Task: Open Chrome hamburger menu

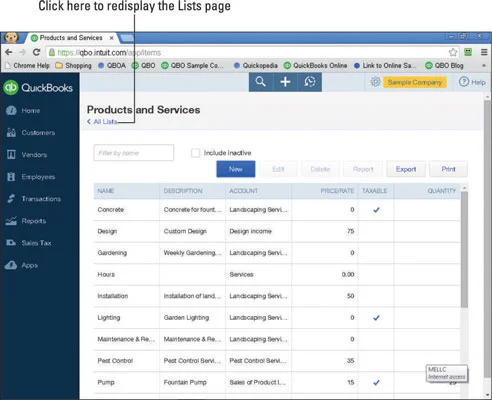Action: tap(484, 52)
